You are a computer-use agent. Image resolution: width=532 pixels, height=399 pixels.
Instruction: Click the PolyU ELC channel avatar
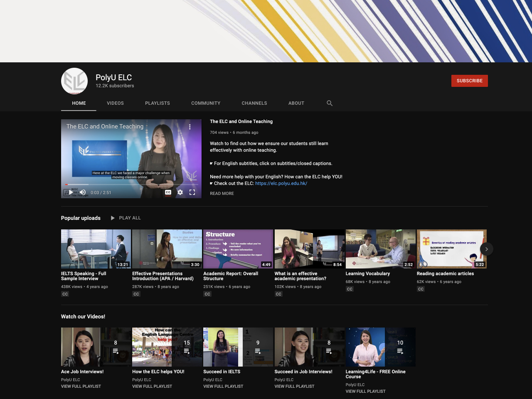point(74,81)
